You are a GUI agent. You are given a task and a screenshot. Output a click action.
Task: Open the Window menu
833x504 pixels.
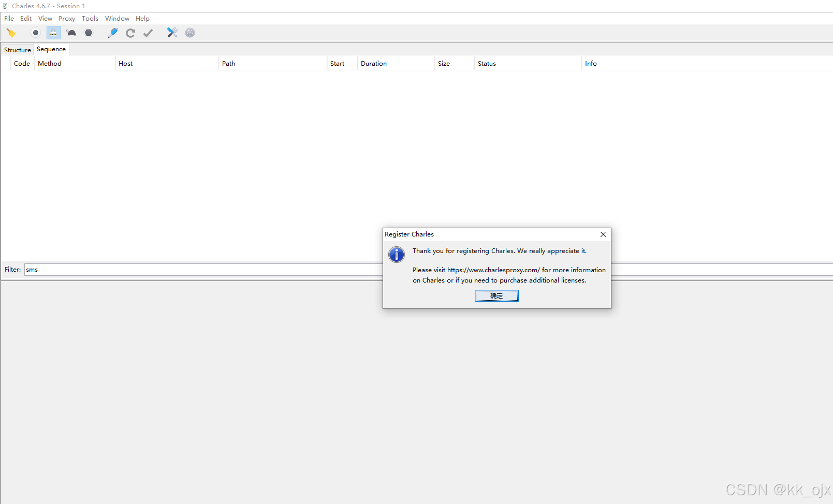click(117, 19)
